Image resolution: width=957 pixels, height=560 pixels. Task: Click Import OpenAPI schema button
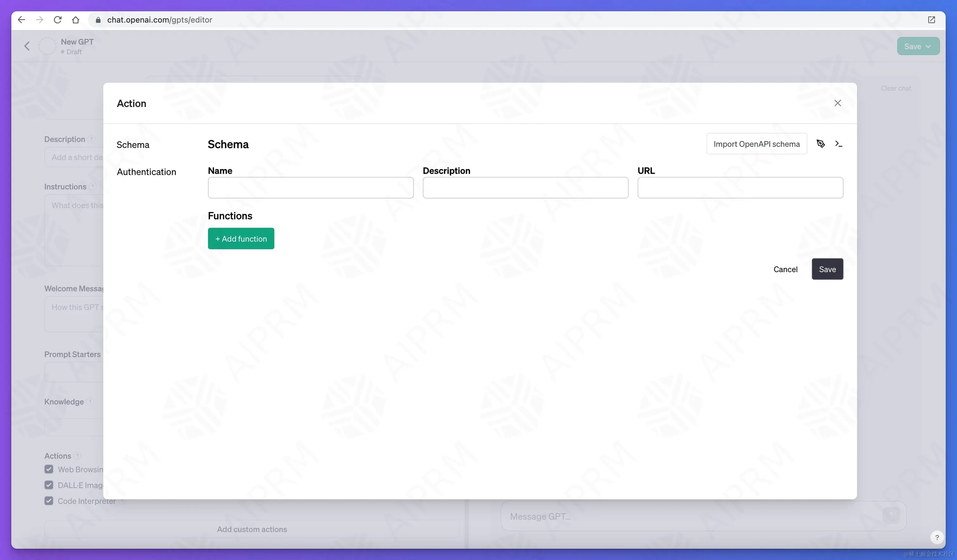coord(756,144)
